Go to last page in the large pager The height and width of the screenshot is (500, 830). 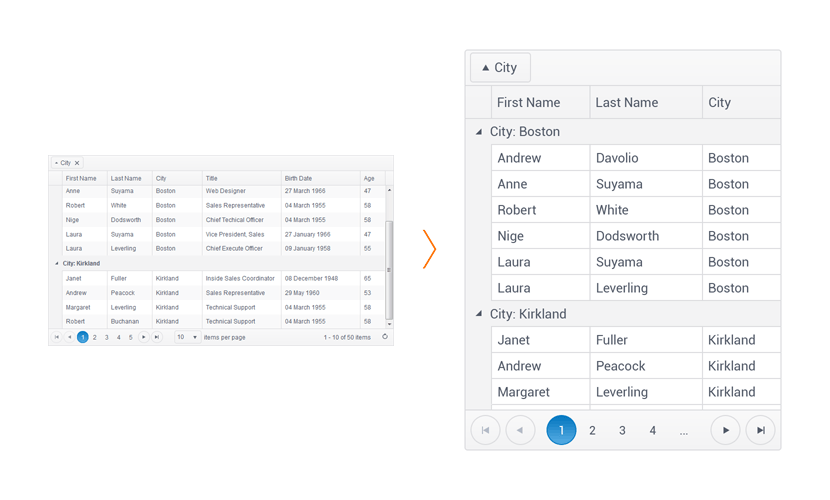point(760,430)
